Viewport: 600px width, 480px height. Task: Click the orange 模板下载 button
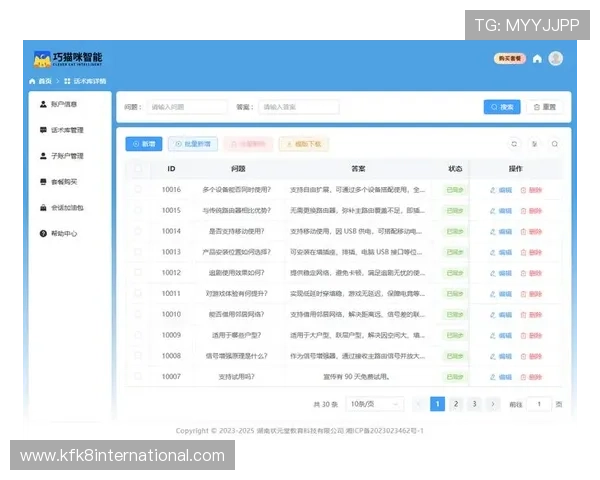point(304,144)
